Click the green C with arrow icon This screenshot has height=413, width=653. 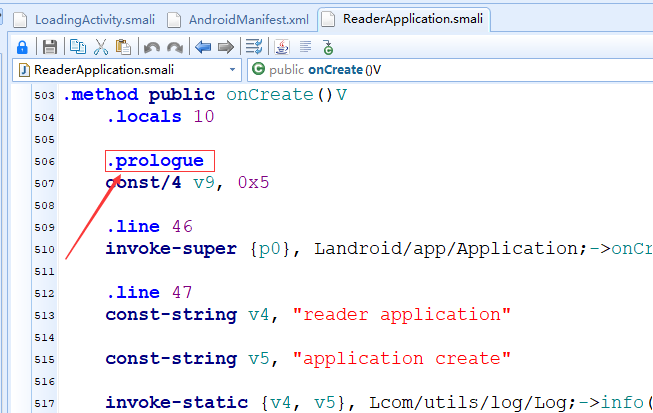(x=328, y=47)
